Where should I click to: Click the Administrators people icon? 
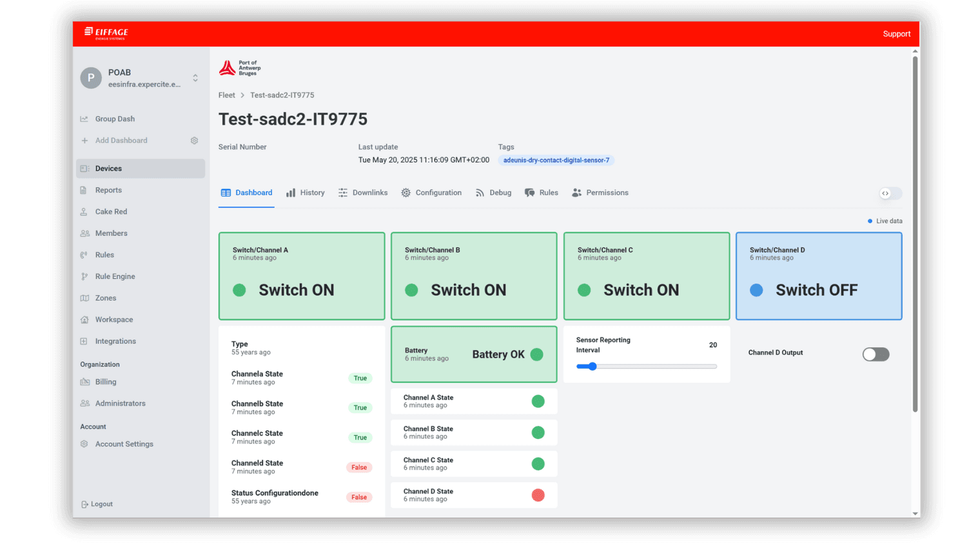click(84, 403)
